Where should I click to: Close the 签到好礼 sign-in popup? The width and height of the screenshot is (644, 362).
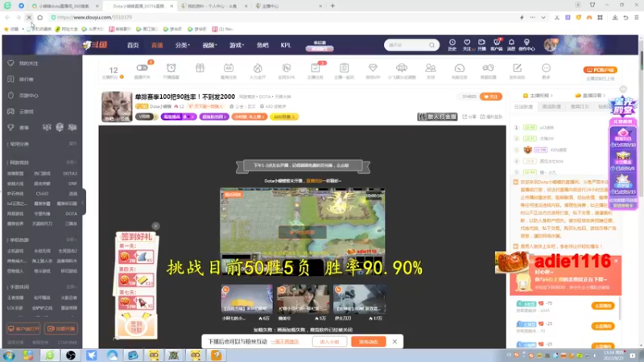coord(155,226)
